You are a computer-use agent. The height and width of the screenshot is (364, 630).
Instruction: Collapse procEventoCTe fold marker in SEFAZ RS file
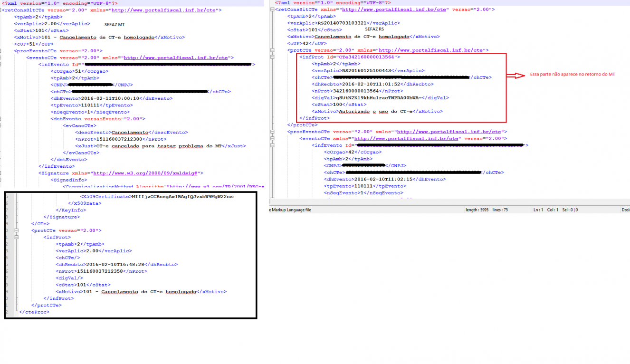272,132
